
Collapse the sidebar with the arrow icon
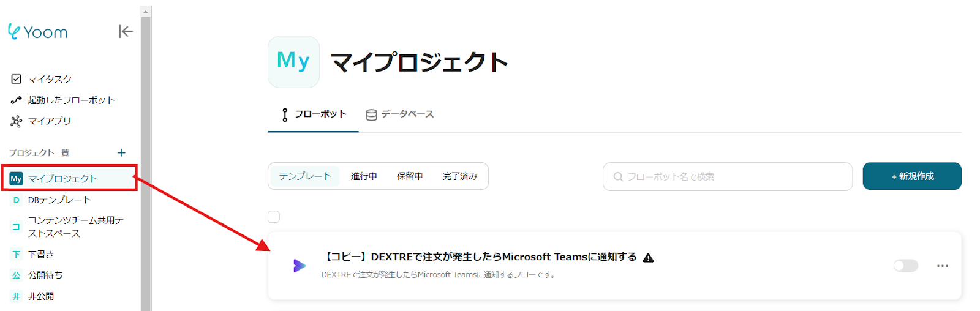[126, 31]
